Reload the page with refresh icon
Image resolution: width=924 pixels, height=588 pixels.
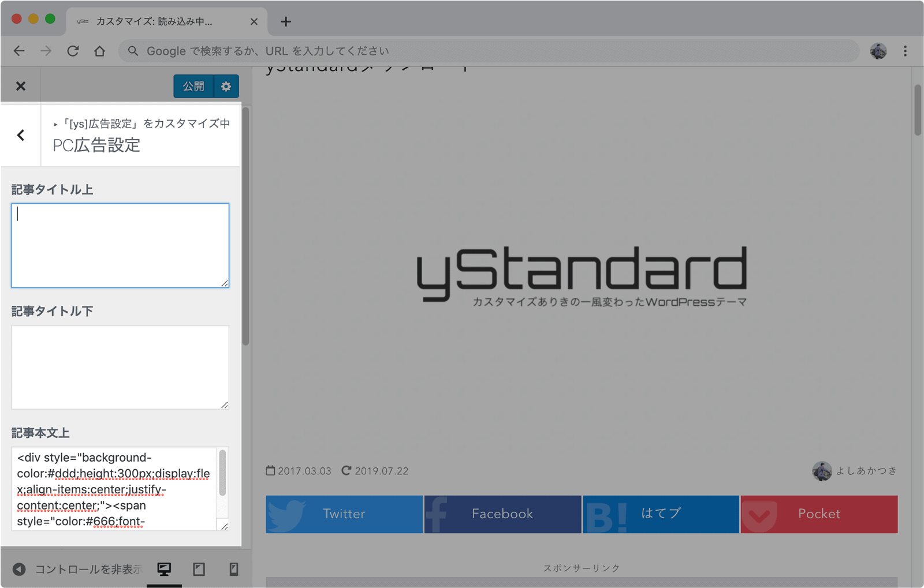(73, 51)
